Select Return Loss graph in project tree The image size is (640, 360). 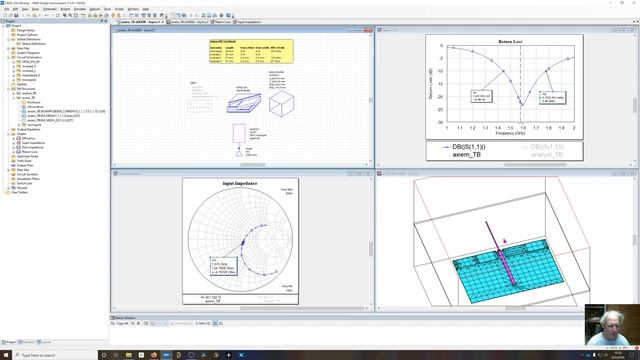click(29, 152)
